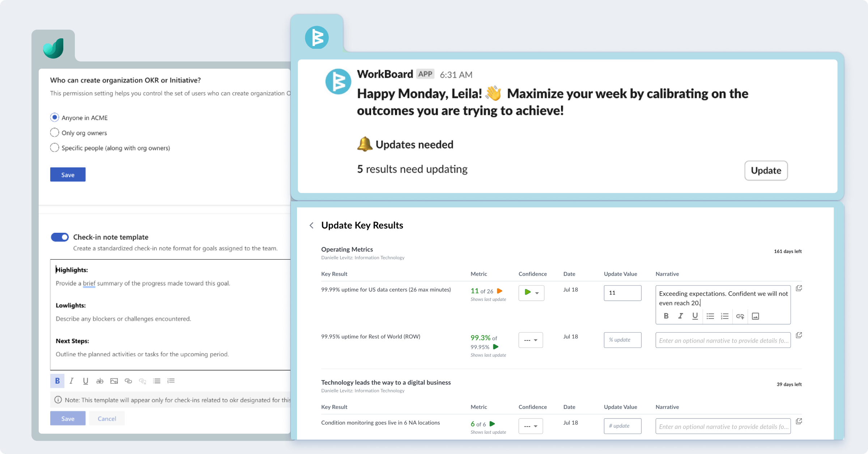Toggle italic in check-in template toolbar
The width and height of the screenshot is (868, 454).
71,381
